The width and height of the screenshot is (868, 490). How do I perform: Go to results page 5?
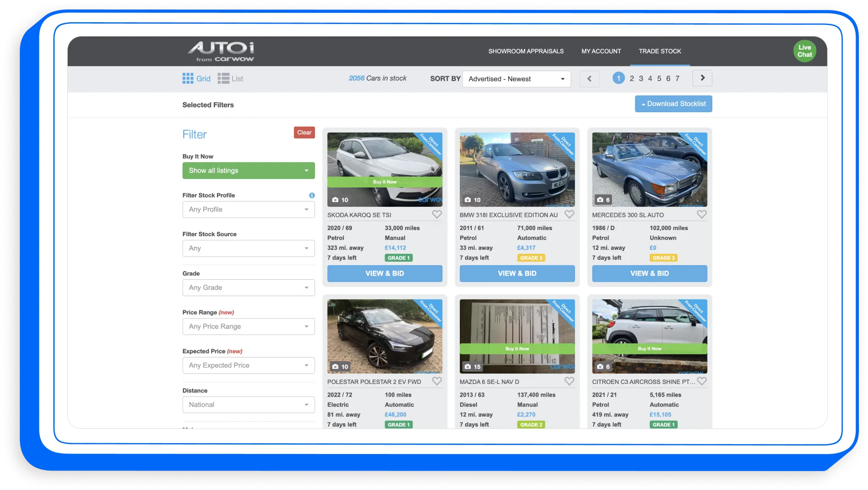coord(659,79)
